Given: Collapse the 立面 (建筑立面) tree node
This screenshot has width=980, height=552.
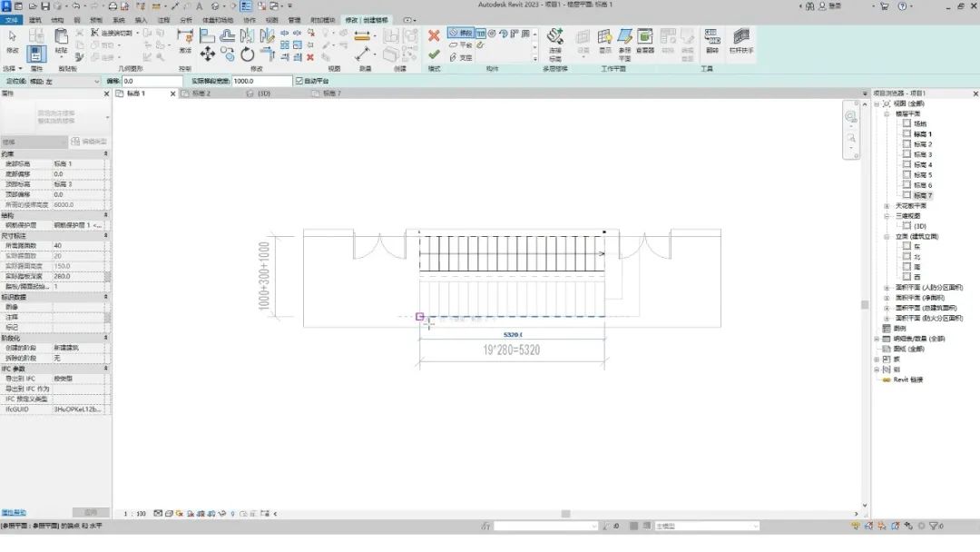Looking at the screenshot, I should [887, 236].
